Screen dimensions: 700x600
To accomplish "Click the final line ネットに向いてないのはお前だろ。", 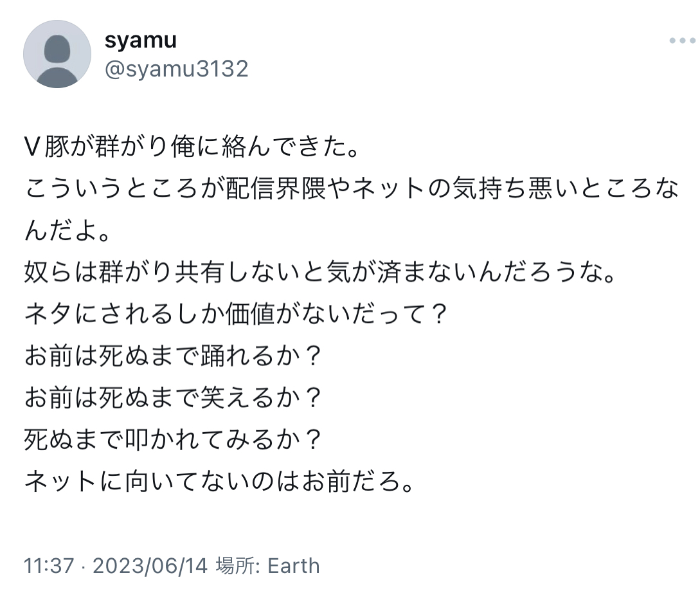I will pyautogui.click(x=217, y=482).
